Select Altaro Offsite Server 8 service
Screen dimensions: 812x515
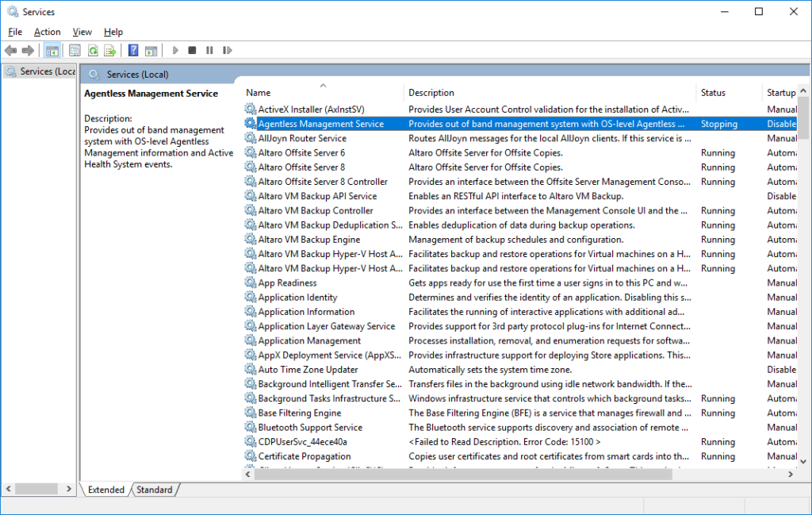(x=520, y=167)
